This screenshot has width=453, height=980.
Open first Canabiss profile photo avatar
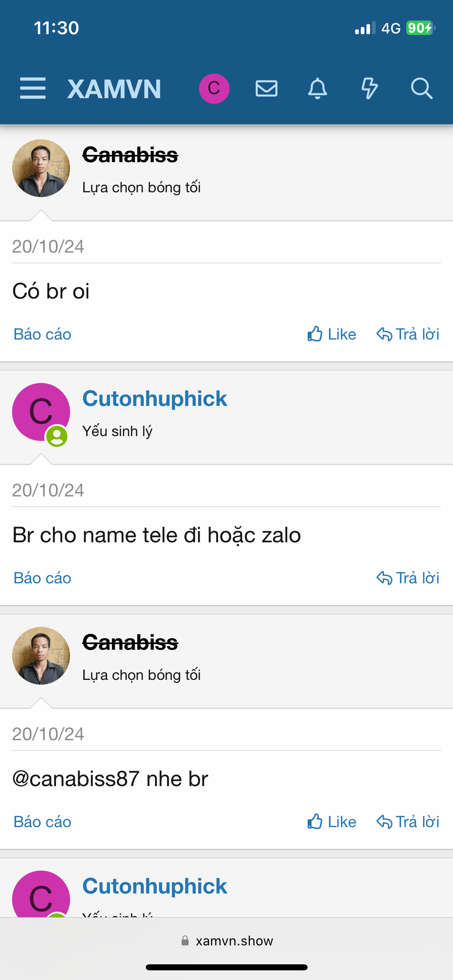click(41, 168)
